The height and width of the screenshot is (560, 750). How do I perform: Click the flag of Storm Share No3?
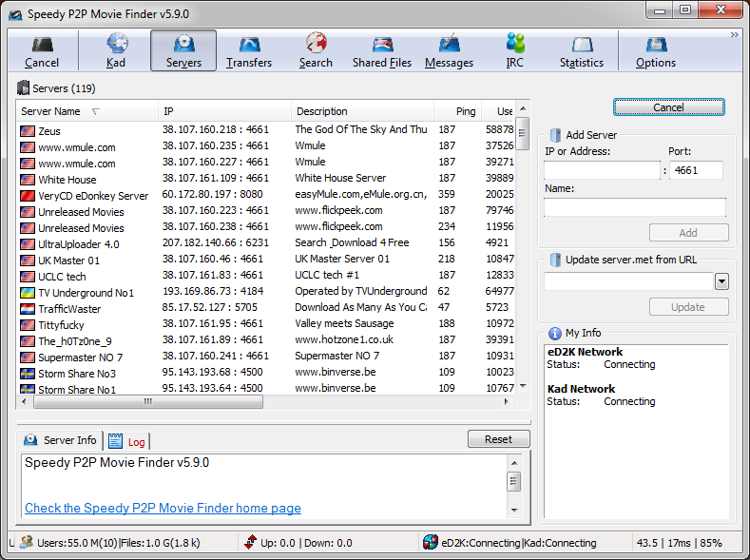pos(28,374)
